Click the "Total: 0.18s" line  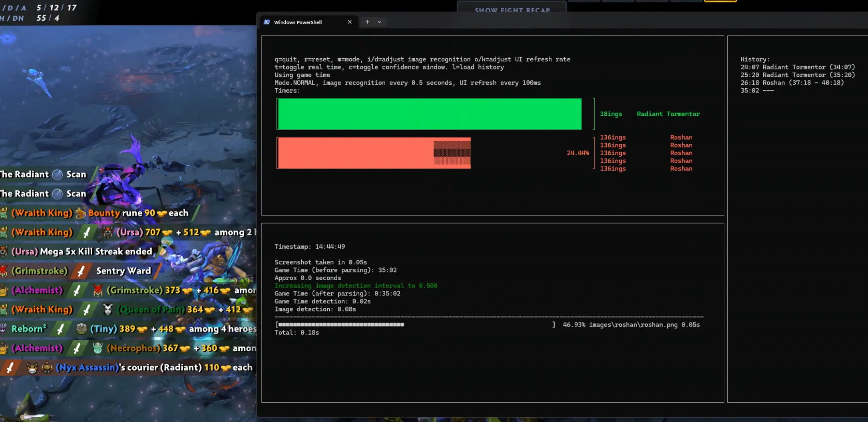297,332
